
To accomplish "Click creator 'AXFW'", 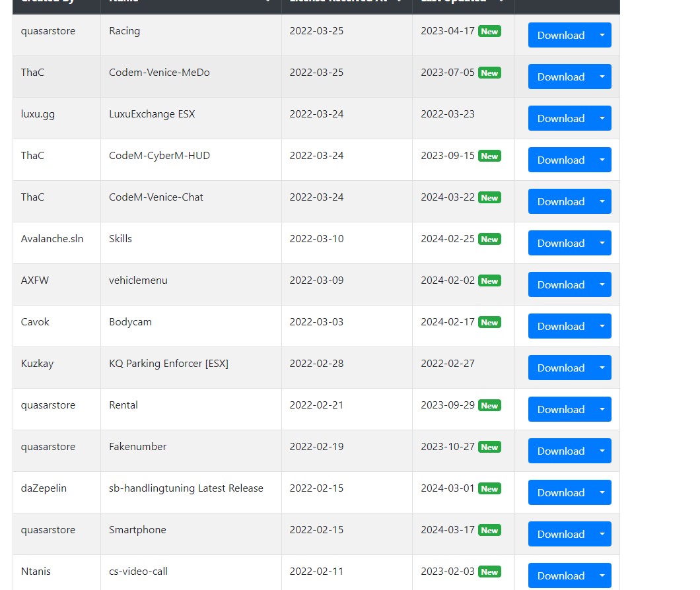I will 35,280.
